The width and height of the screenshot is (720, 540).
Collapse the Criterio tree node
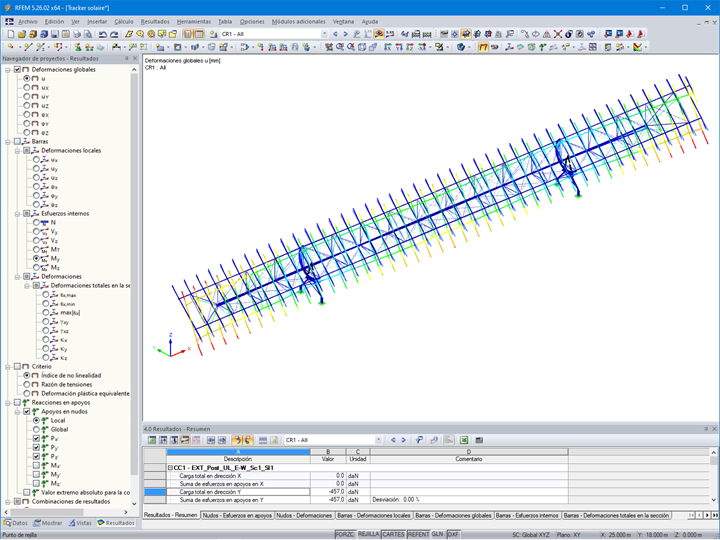tap(8, 367)
